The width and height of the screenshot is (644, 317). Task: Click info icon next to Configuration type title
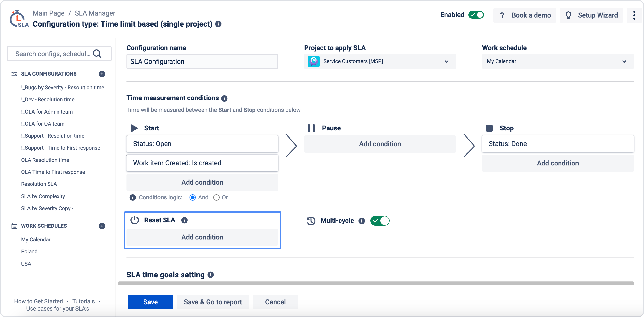[218, 24]
